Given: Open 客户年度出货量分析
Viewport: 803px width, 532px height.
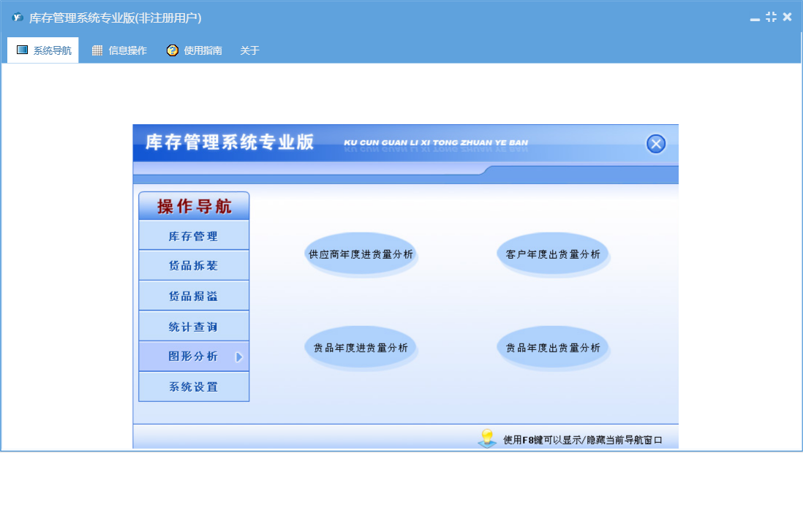Looking at the screenshot, I should pos(553,254).
